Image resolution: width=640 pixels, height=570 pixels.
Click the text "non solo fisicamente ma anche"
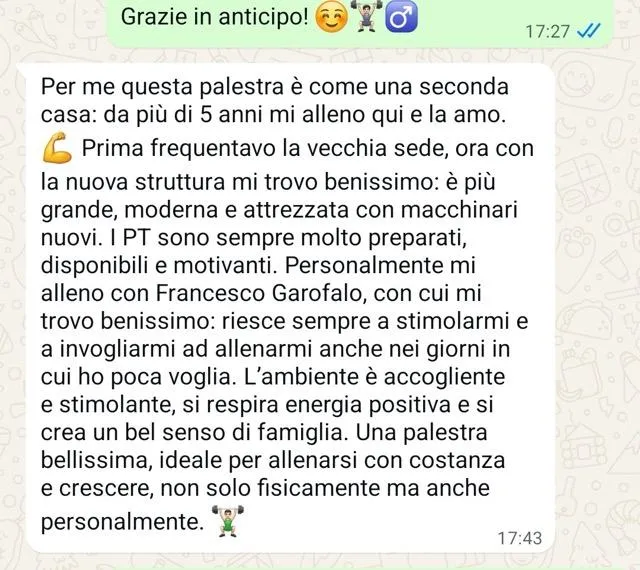coord(325,488)
